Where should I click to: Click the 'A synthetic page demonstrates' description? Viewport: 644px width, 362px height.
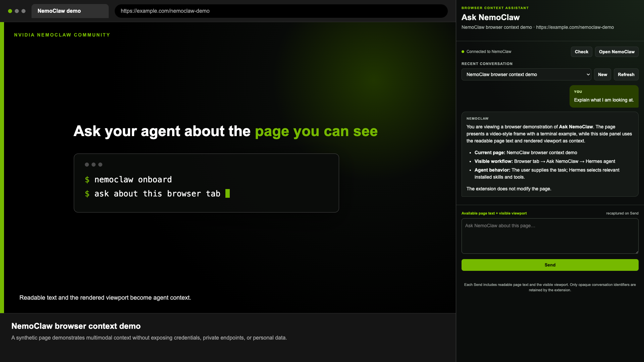tap(149, 338)
